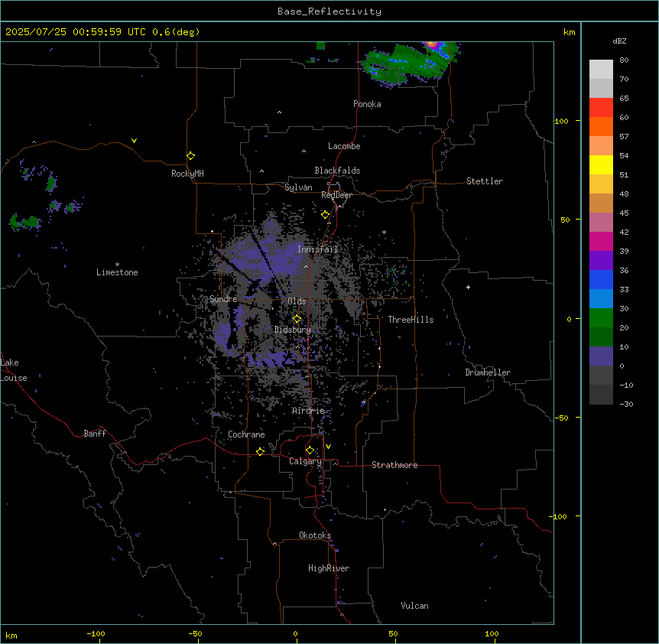Click the Vulcan label

[414, 606]
